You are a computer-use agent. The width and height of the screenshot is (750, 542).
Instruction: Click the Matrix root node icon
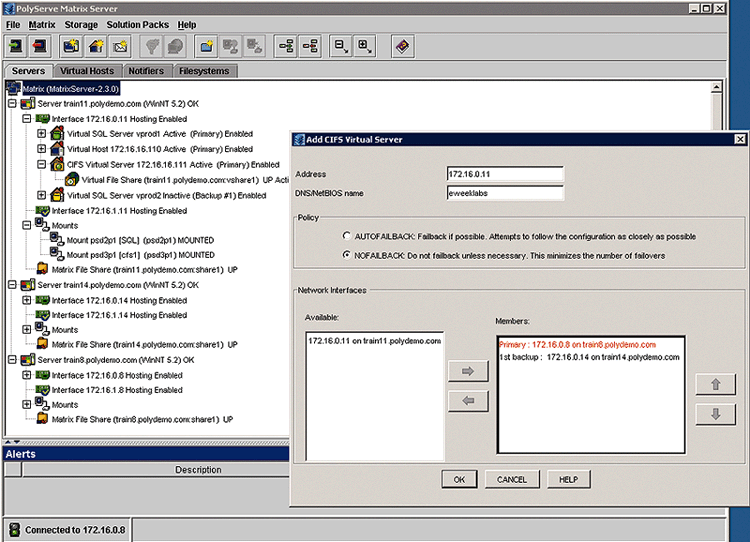click(13, 88)
